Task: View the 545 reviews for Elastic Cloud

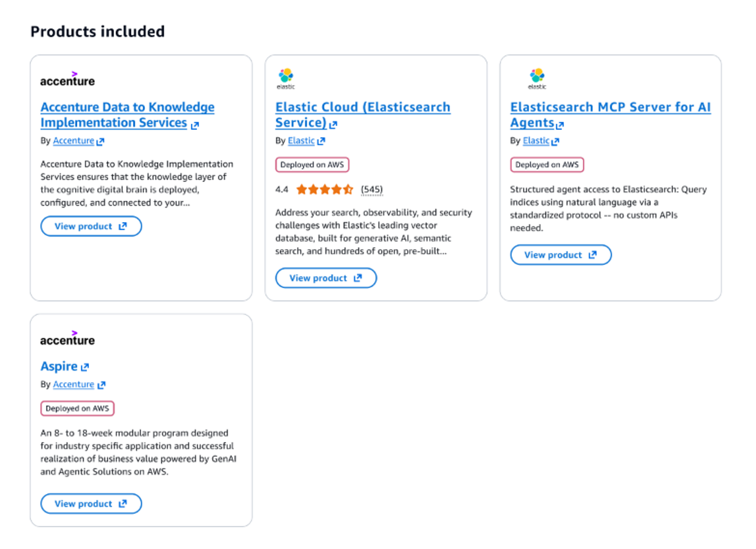Action: (x=371, y=189)
